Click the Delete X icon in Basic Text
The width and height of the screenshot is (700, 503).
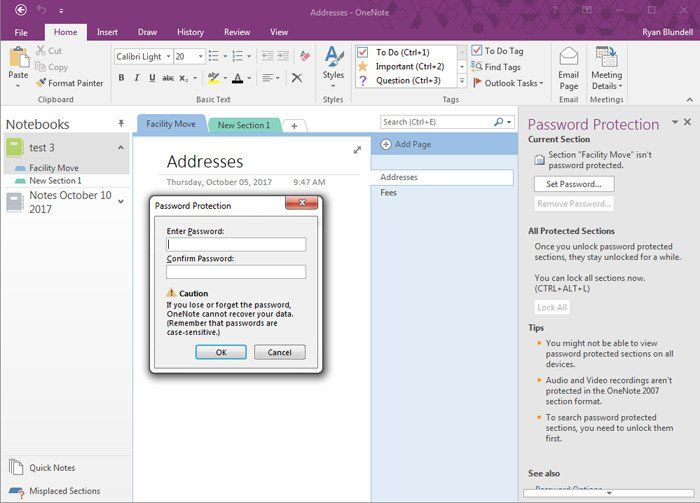pyautogui.click(x=297, y=78)
